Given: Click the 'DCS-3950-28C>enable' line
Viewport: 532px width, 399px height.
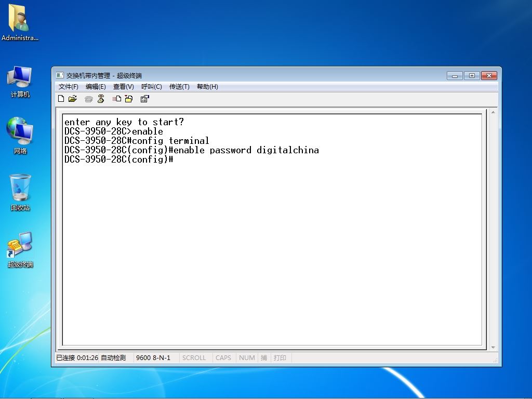Looking at the screenshot, I should tap(114, 131).
